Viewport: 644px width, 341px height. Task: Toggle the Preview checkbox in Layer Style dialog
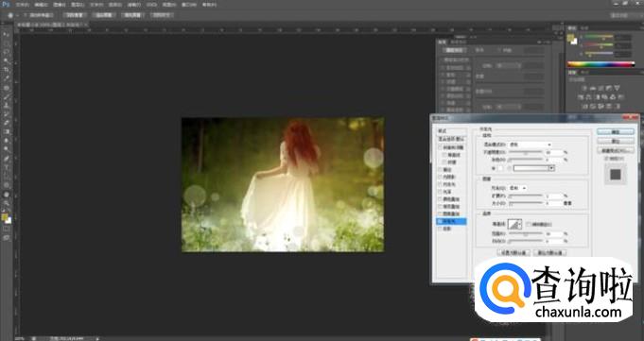click(606, 159)
